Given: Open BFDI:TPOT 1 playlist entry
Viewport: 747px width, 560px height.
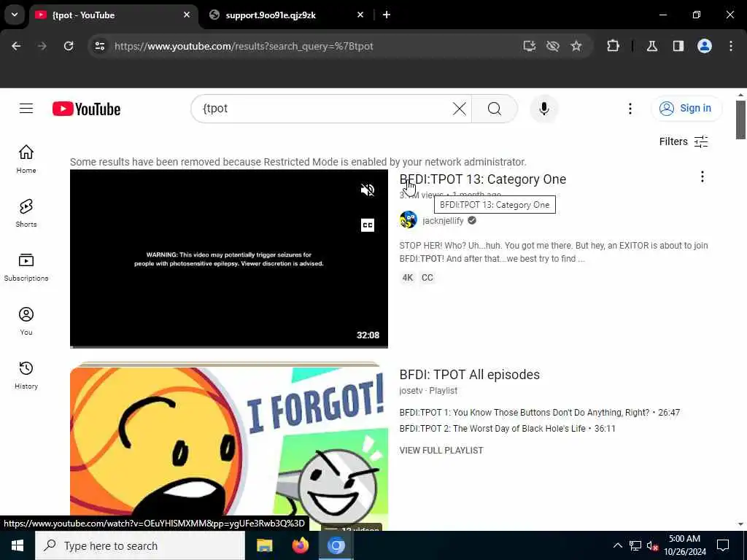Looking at the screenshot, I should point(539,413).
